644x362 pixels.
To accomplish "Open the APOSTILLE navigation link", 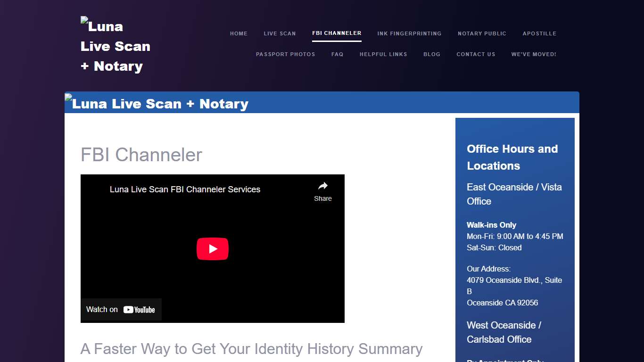I will coord(539,33).
